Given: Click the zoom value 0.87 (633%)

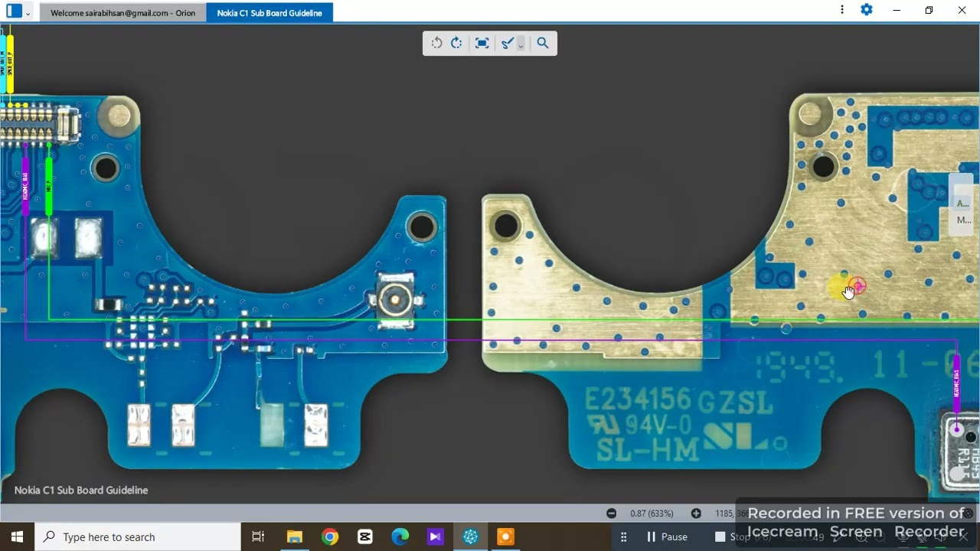Looking at the screenshot, I should coord(652,514).
